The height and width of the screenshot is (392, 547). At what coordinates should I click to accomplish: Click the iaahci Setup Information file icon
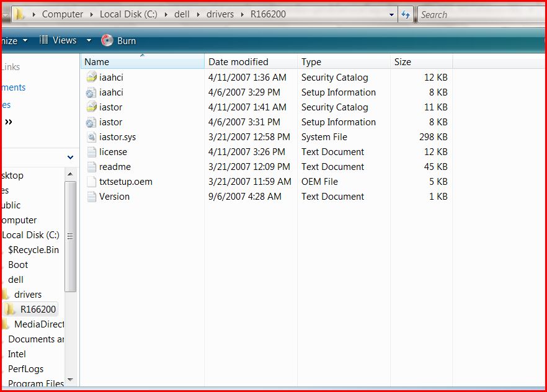tap(91, 92)
